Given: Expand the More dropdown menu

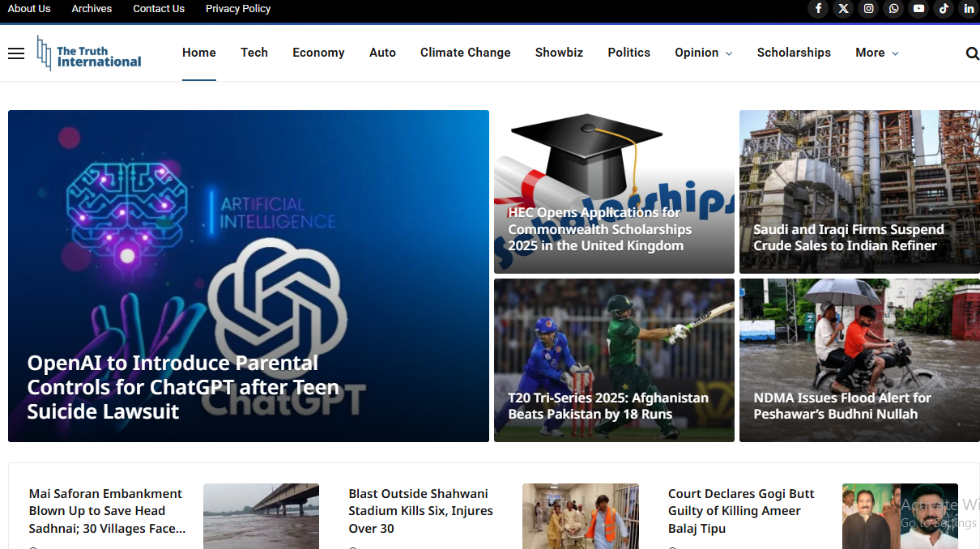Looking at the screenshot, I should tap(876, 53).
